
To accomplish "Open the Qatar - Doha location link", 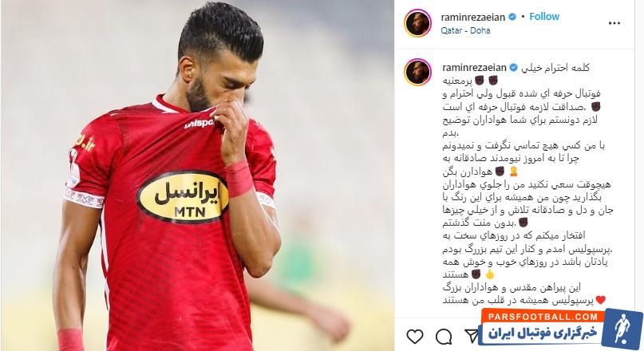I will click(x=465, y=30).
